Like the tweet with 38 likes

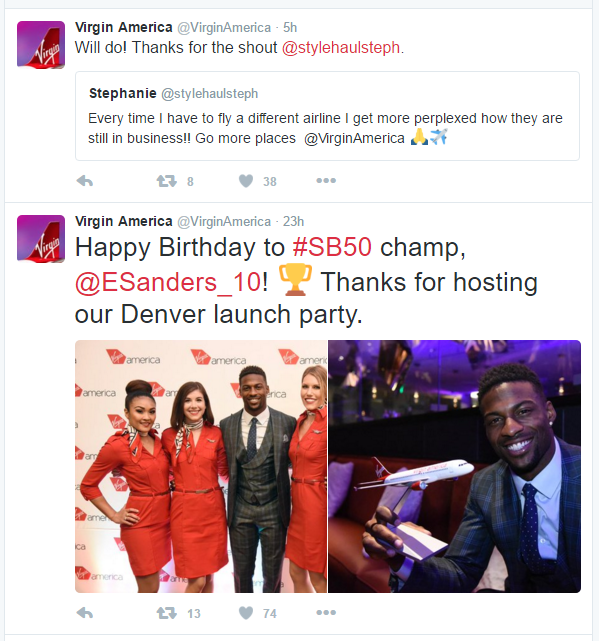click(246, 181)
